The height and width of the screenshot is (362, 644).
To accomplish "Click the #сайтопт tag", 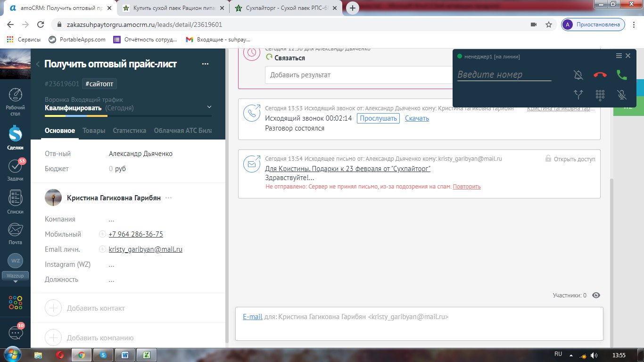I will tap(99, 84).
